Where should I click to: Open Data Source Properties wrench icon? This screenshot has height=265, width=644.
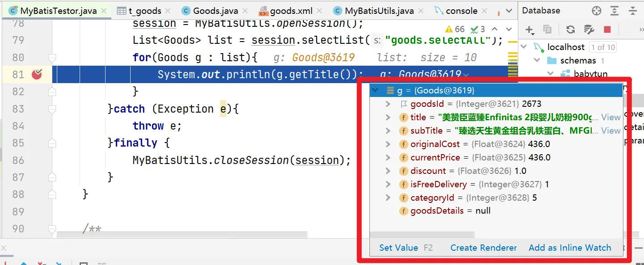click(x=589, y=29)
